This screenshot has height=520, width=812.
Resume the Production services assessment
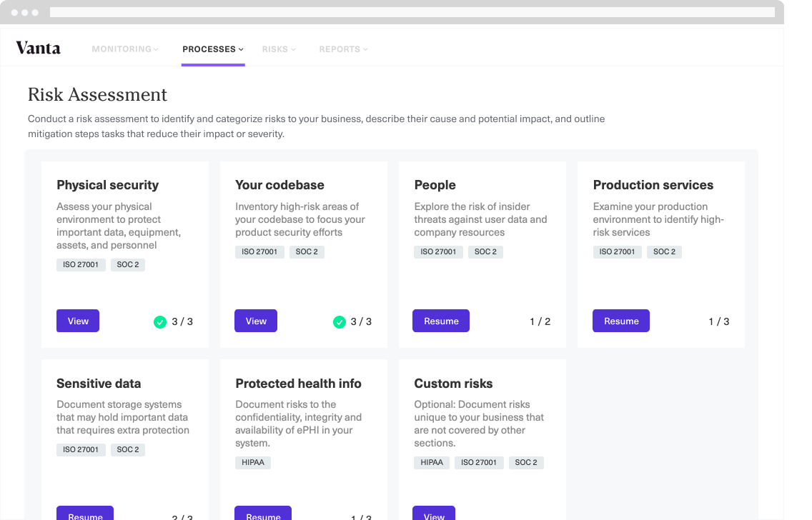pos(621,321)
